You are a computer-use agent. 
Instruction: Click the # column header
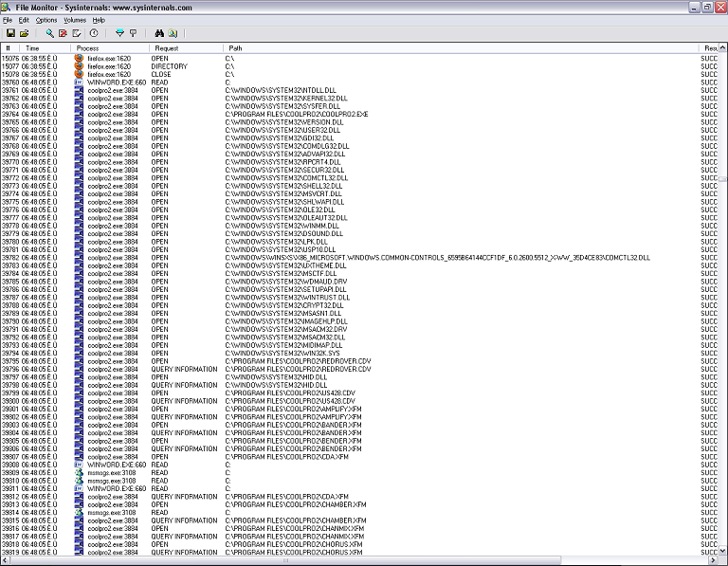(9, 47)
